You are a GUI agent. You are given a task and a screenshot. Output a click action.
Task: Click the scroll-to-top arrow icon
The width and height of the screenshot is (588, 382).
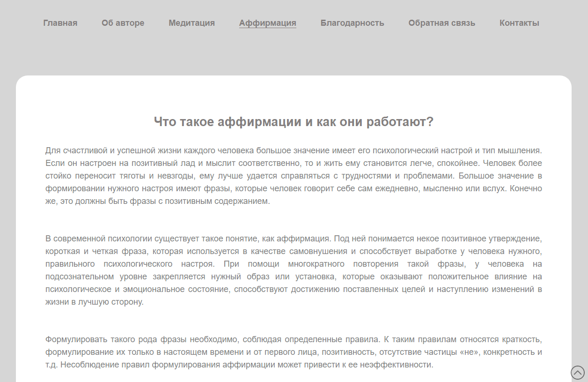pyautogui.click(x=578, y=373)
